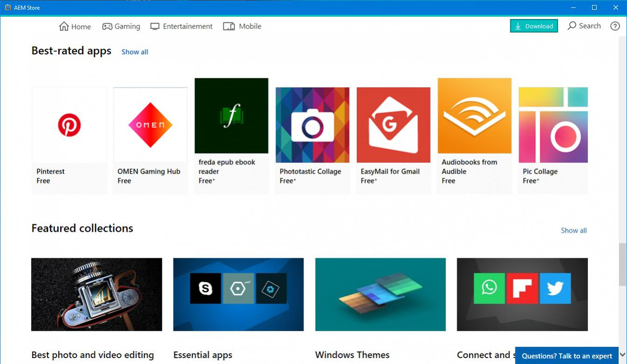Viewport: 627px width, 364px height.
Task: Click the EasyMail for Gmail title text
Action: (390, 171)
